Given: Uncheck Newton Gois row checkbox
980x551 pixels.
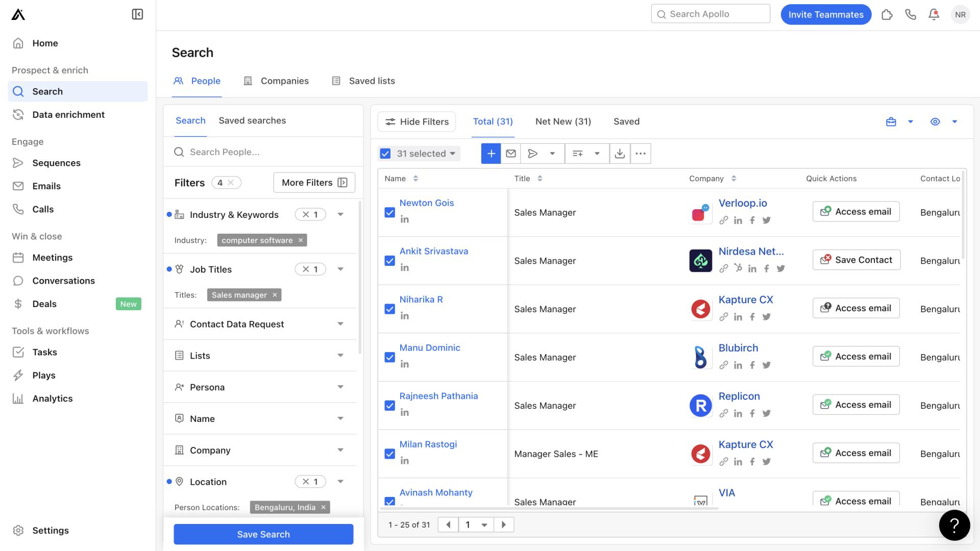Looking at the screenshot, I should [390, 213].
